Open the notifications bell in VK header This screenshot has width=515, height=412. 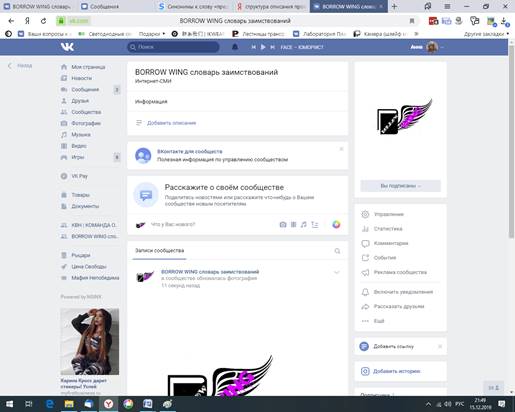tap(235, 47)
